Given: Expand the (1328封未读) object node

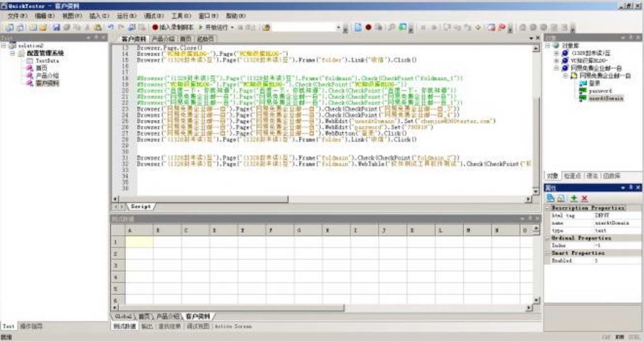Looking at the screenshot, I should point(556,53).
